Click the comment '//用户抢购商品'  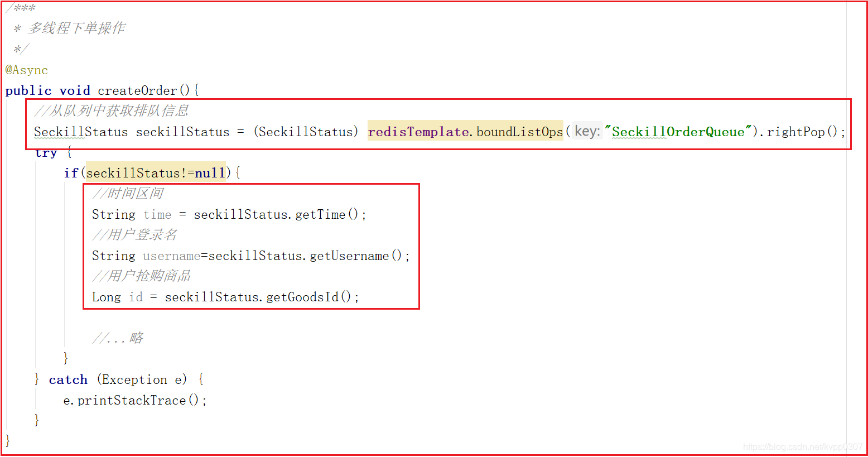pyautogui.click(x=142, y=276)
